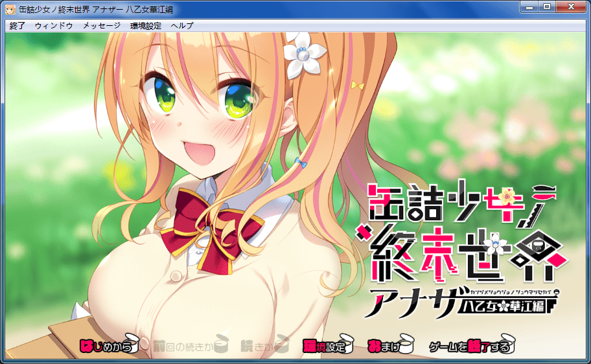Minimize the game window
591x364 pixels.
click(529, 8)
